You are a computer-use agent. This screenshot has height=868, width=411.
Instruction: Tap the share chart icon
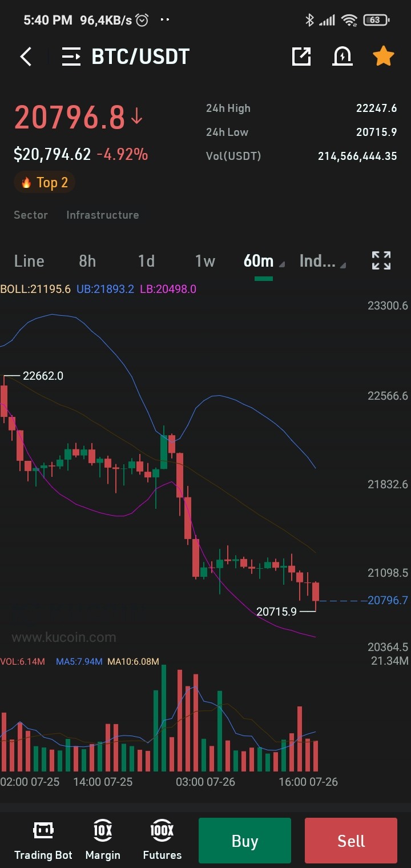[x=301, y=56]
